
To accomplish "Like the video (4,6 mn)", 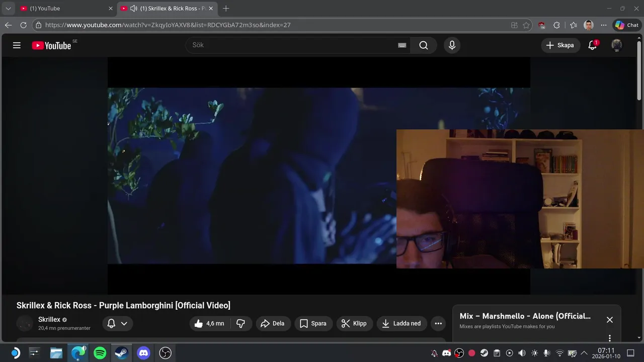I will click(x=209, y=323).
